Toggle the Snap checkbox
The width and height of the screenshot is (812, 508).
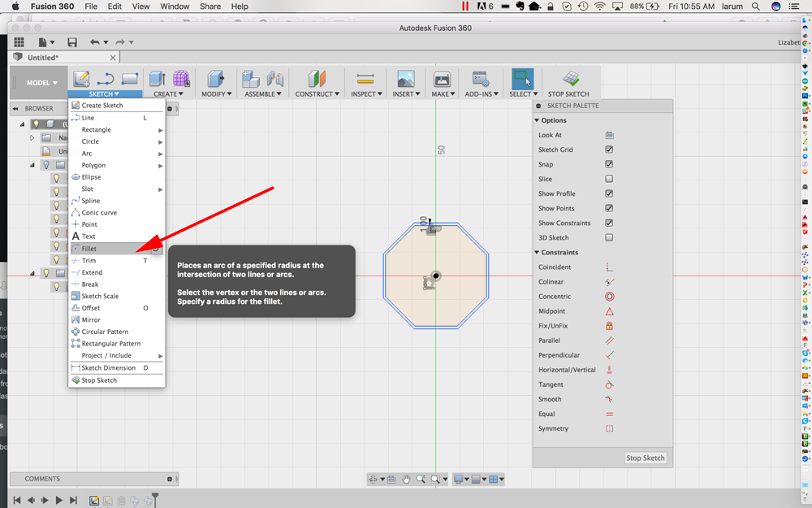[x=609, y=164]
